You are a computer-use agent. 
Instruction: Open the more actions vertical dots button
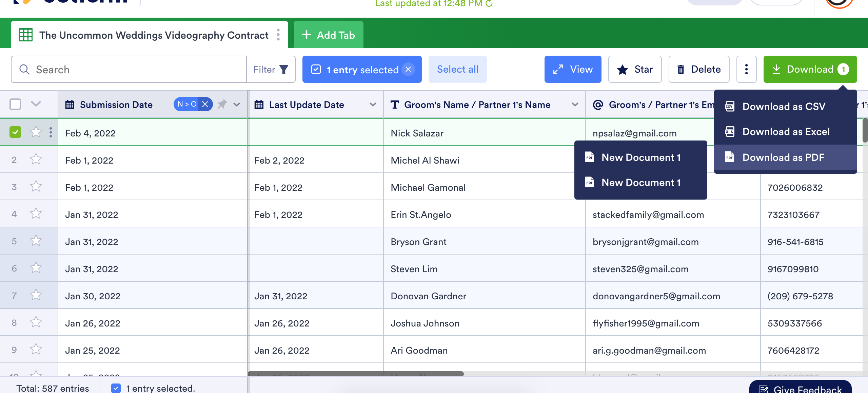coord(746,69)
